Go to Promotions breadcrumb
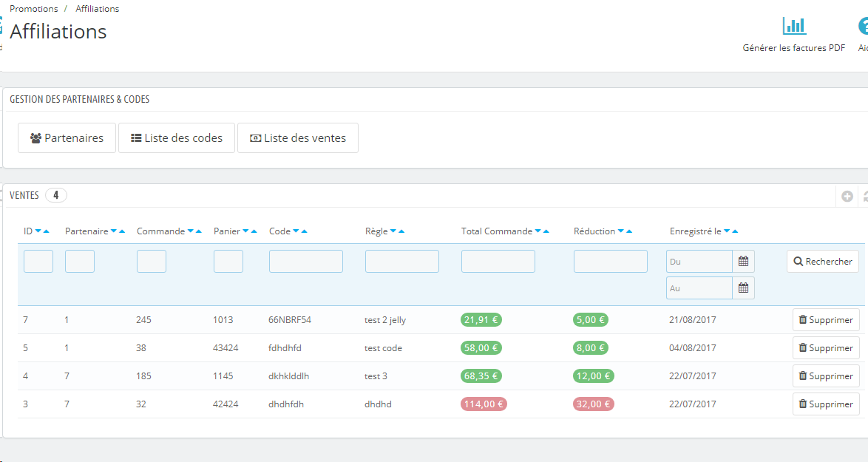 click(34, 9)
